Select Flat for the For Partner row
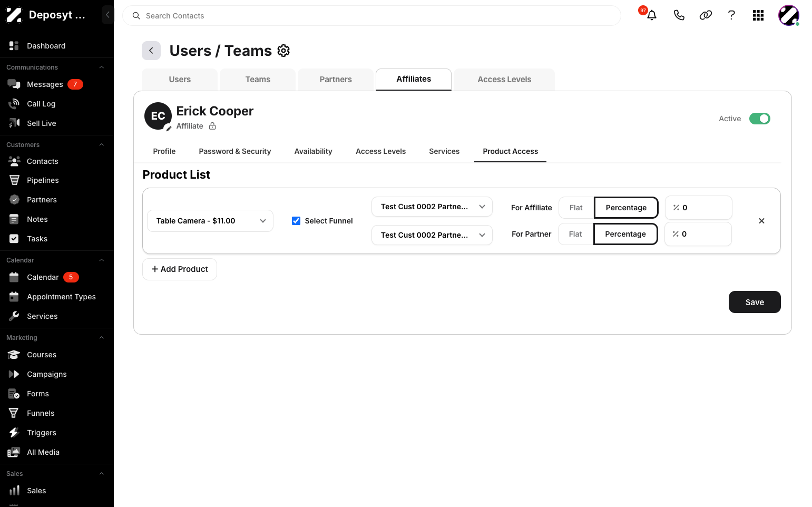812x507 pixels. pyautogui.click(x=575, y=234)
